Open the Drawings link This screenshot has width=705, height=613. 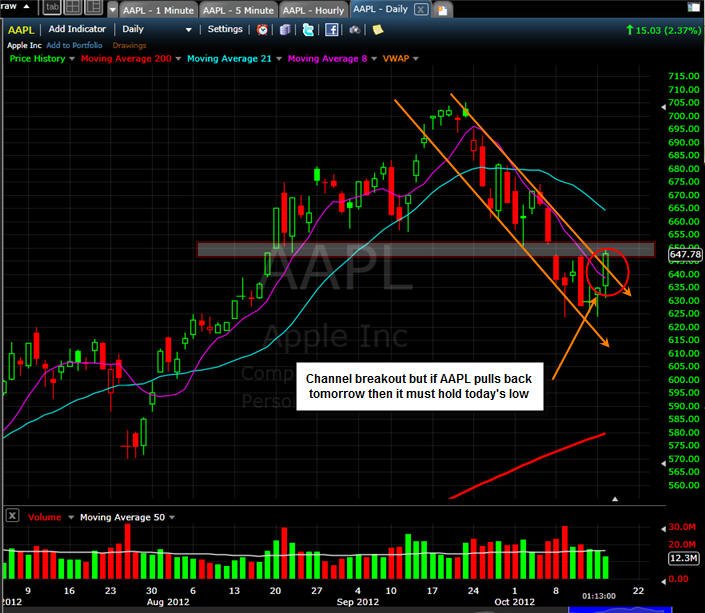129,45
